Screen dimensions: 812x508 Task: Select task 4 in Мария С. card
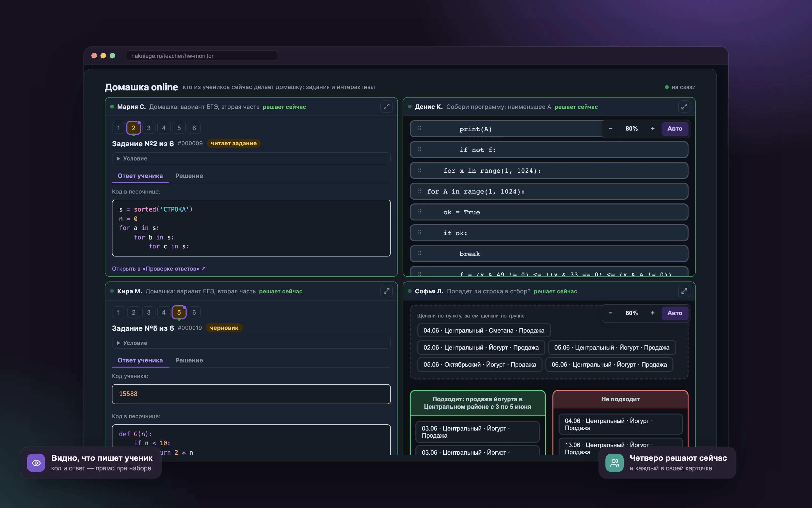pos(164,128)
